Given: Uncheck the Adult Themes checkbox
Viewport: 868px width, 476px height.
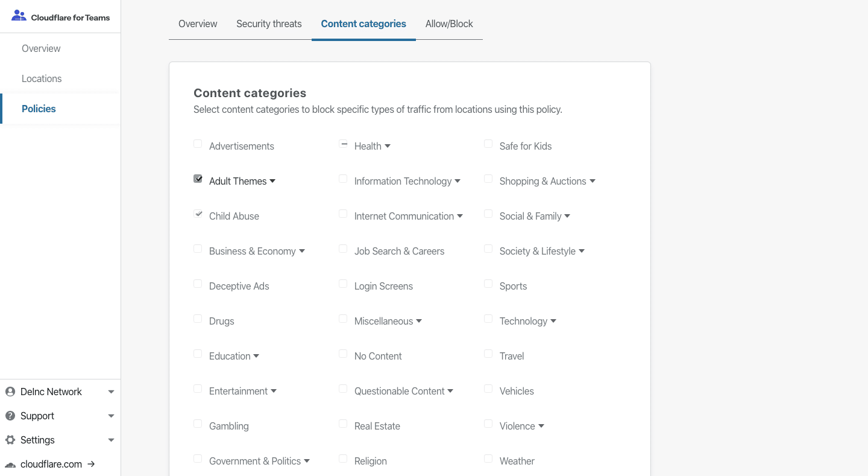Looking at the screenshot, I should [198, 179].
